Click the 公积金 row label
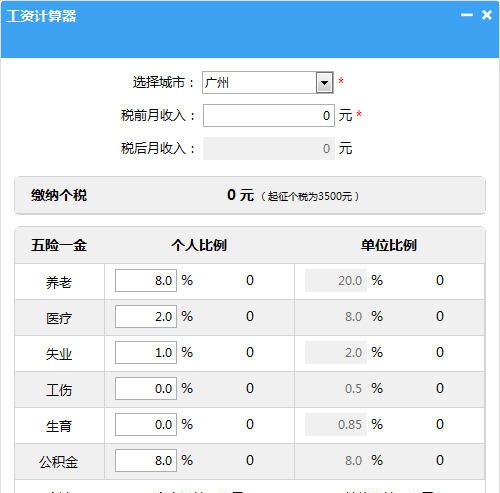 click(59, 462)
